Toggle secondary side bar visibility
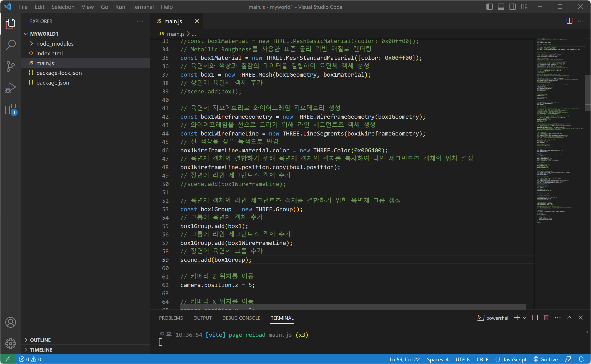This screenshot has height=364, width=591. pyautogui.click(x=513, y=7)
